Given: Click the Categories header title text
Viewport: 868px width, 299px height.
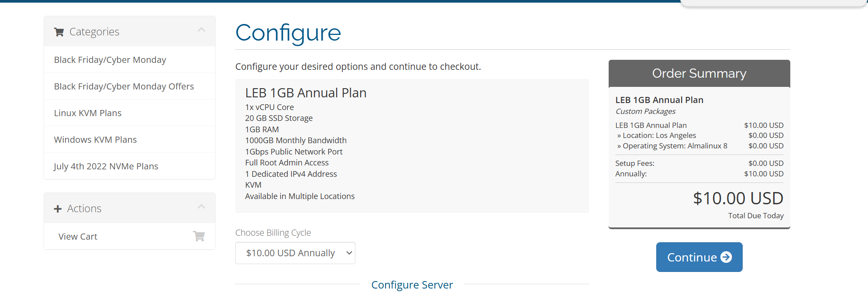Looking at the screenshot, I should 94,32.
